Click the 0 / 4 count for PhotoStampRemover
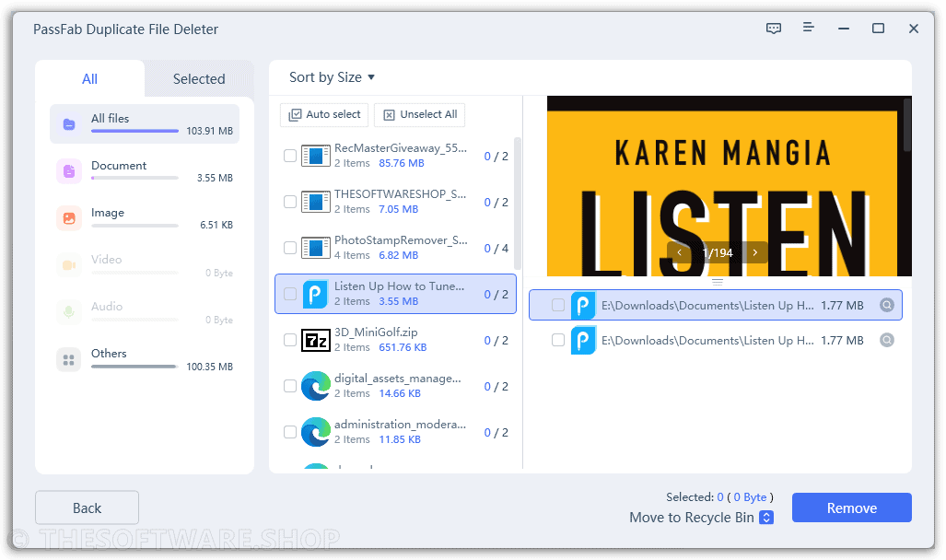946x560 pixels. tap(496, 248)
